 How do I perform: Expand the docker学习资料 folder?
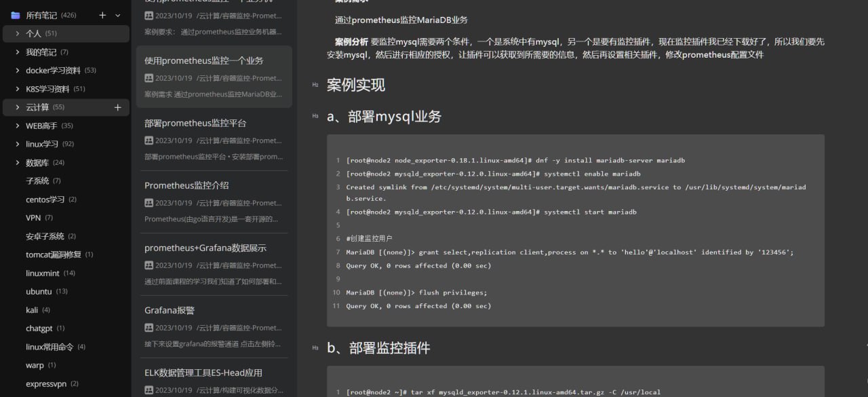click(x=18, y=71)
